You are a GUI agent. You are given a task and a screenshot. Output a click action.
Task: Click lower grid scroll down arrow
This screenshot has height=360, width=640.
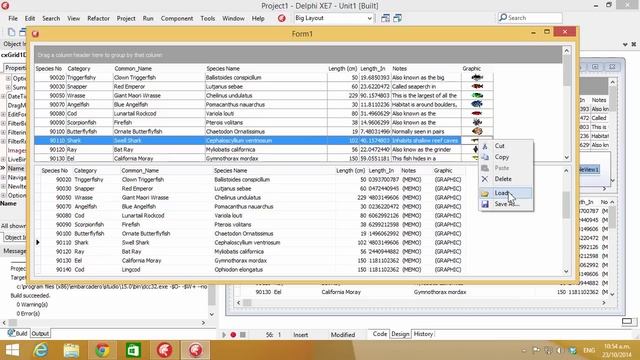pyautogui.click(x=566, y=271)
